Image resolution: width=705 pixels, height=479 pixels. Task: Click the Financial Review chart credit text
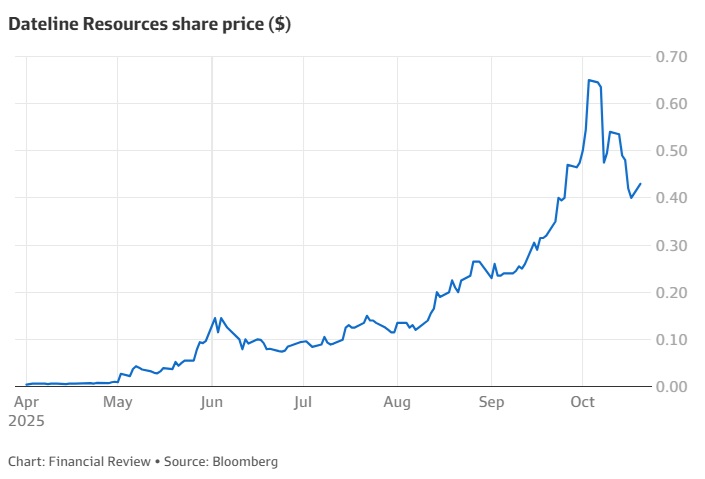[100, 461]
